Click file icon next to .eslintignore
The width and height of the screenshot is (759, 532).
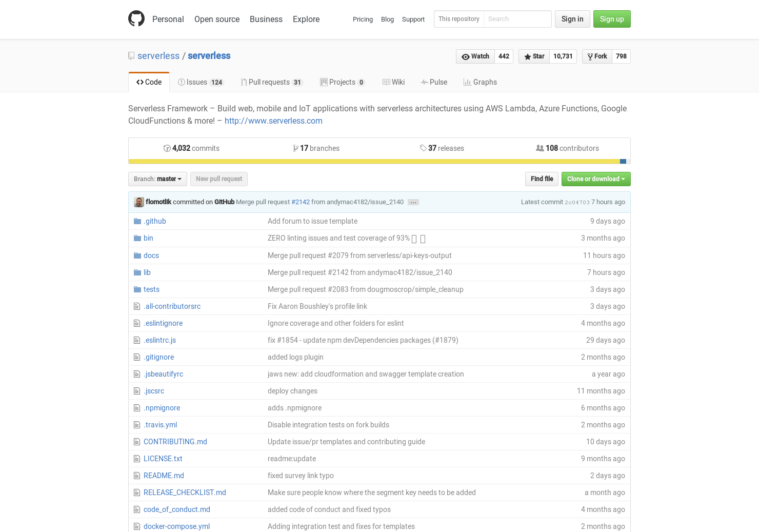[x=137, y=323]
